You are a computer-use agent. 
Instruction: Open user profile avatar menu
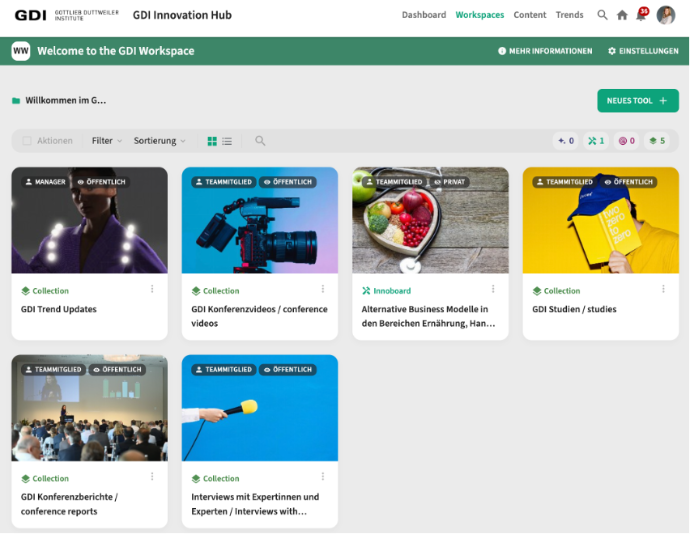[x=666, y=15]
